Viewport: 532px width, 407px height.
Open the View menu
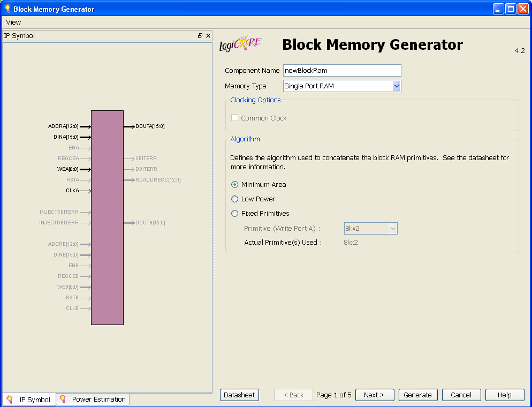pyautogui.click(x=13, y=22)
